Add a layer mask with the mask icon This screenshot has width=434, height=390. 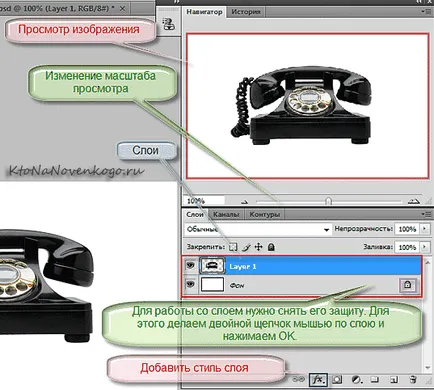(x=337, y=379)
